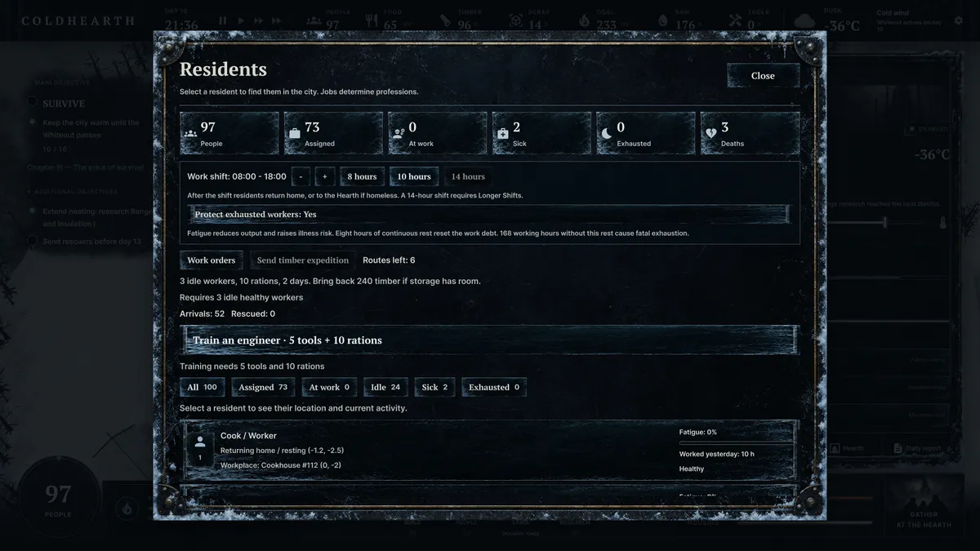Click the Coal flame icon in the top bar

pyautogui.click(x=584, y=21)
